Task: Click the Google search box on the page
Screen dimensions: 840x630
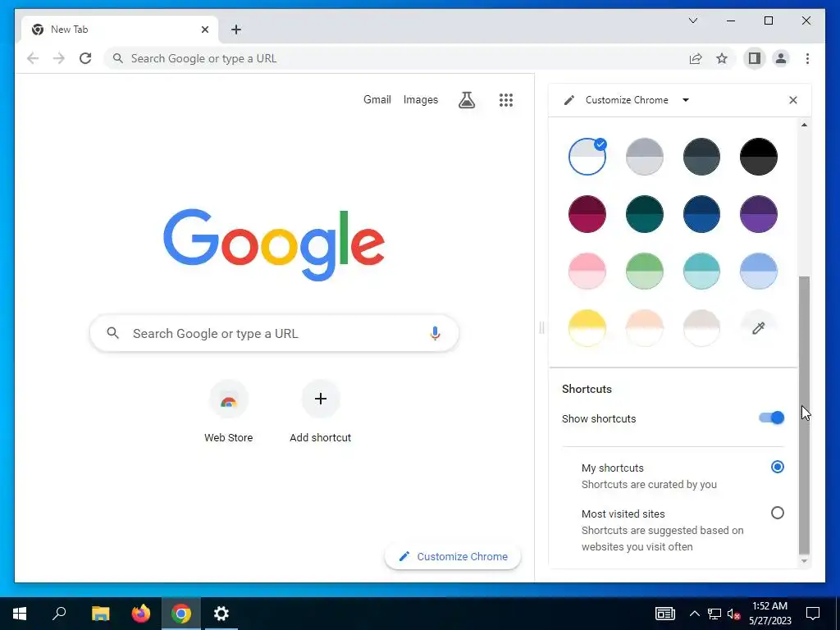Action: coord(274,333)
